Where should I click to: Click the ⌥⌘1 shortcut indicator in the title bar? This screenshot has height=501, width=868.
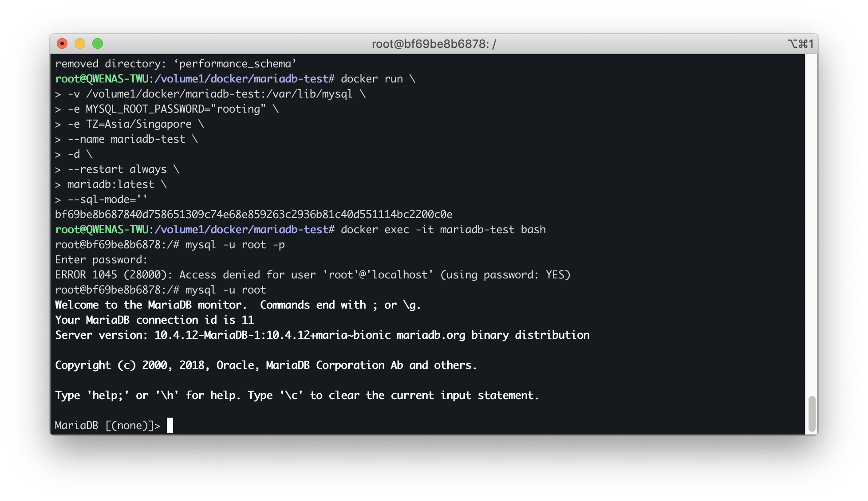pyautogui.click(x=801, y=44)
